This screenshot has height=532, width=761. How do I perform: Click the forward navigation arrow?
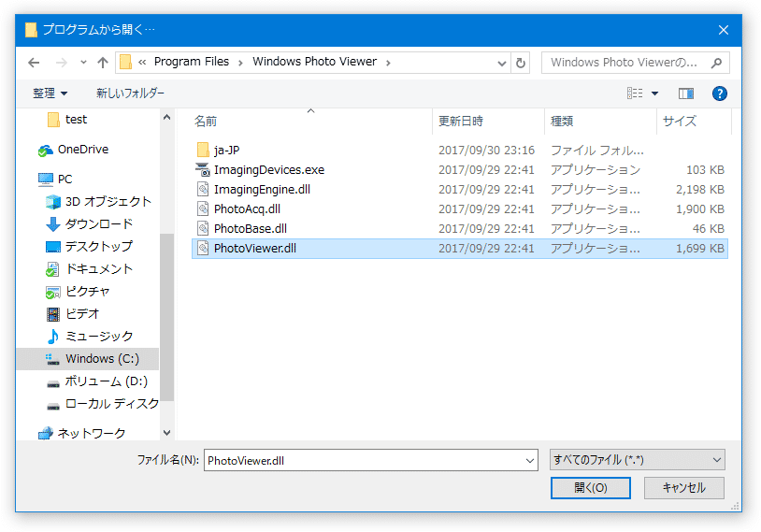[62, 63]
